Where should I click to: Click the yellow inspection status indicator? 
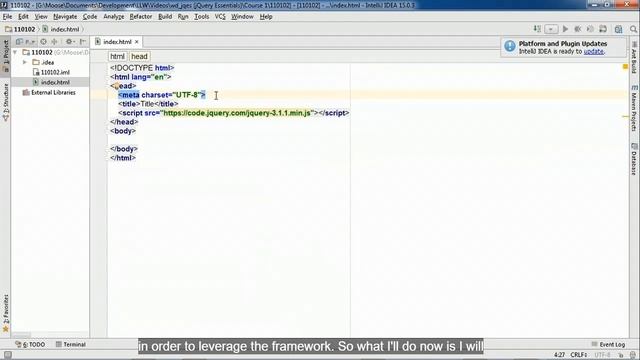625,67
